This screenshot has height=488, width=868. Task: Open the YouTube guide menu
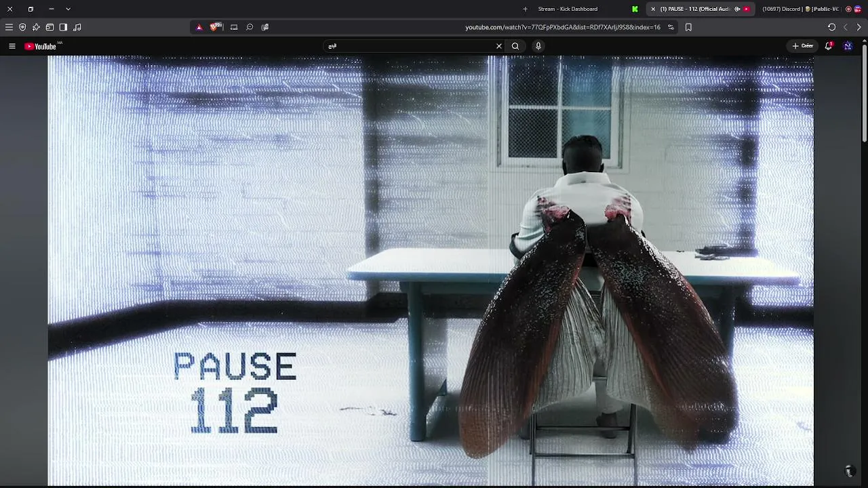click(12, 46)
